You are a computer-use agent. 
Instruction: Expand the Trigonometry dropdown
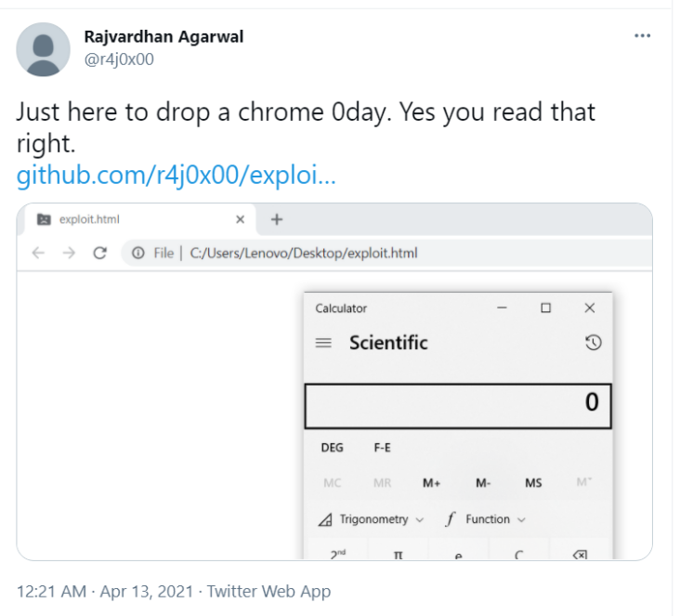pyautogui.click(x=371, y=519)
